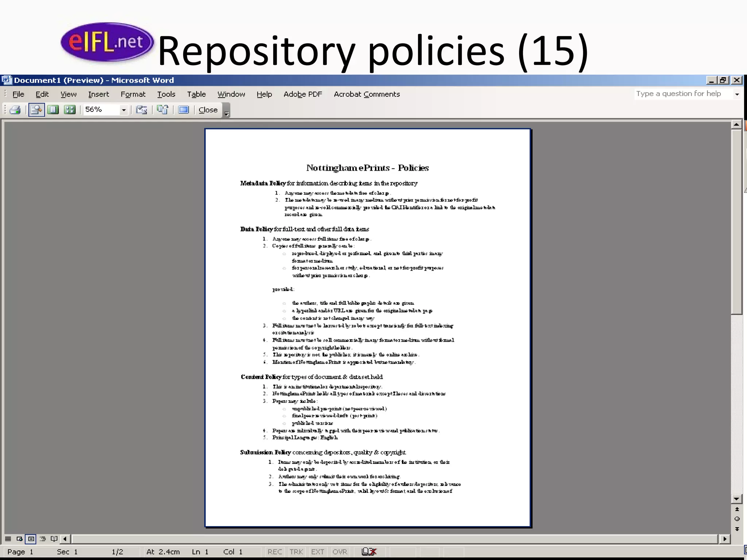Open the View menu

69,94
